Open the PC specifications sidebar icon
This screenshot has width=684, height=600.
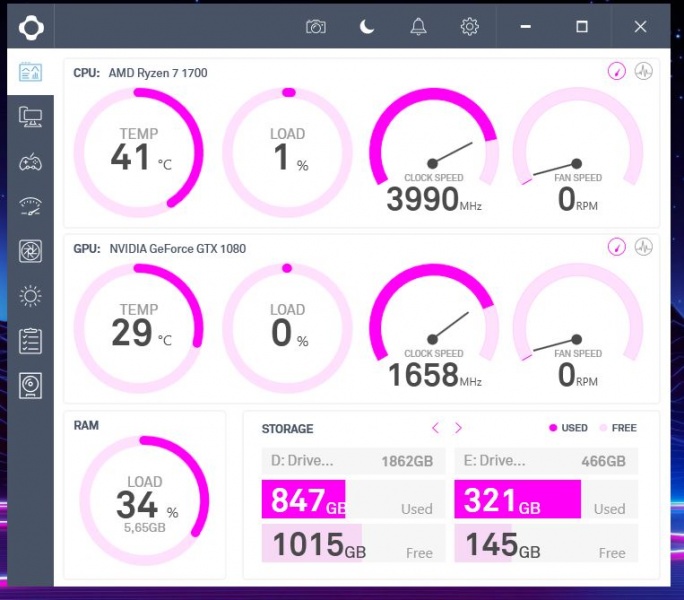point(30,117)
